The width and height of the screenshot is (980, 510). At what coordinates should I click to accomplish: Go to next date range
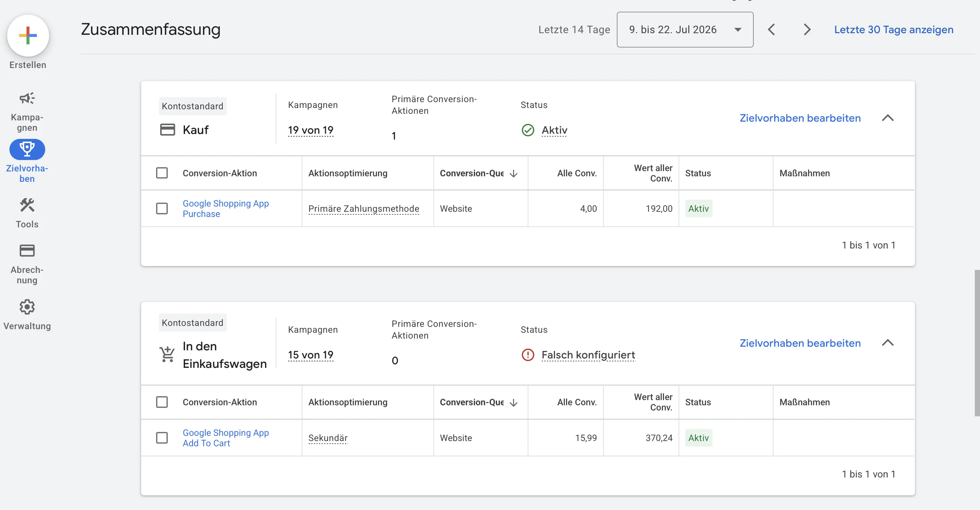coord(807,30)
